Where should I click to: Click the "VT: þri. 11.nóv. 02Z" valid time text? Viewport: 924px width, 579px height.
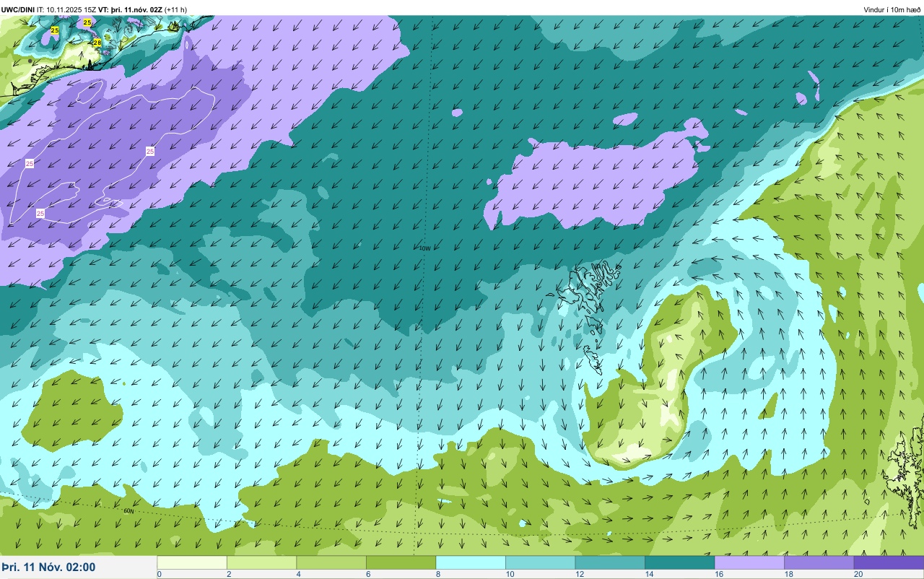[131, 9]
